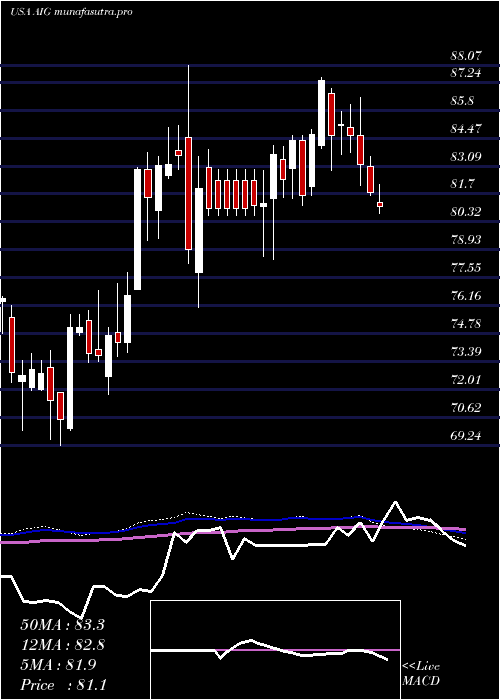500x700 pixels.
Task: Click the 83.09 price label
Action: (466, 157)
